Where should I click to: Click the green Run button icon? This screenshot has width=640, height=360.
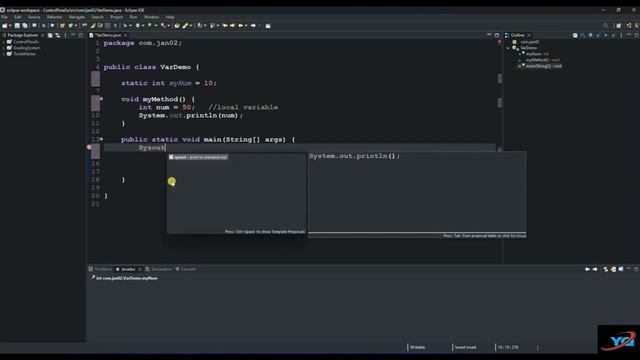137,25
